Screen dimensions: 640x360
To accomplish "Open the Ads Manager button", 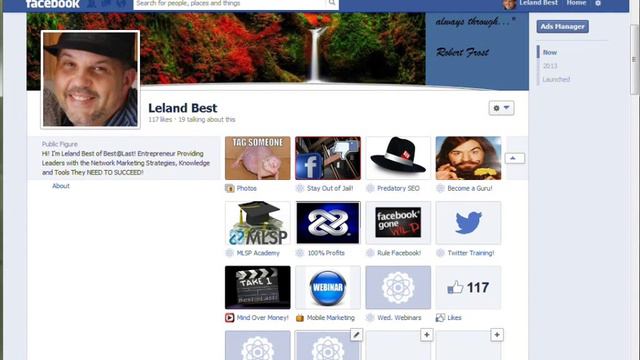I will pyautogui.click(x=562, y=27).
